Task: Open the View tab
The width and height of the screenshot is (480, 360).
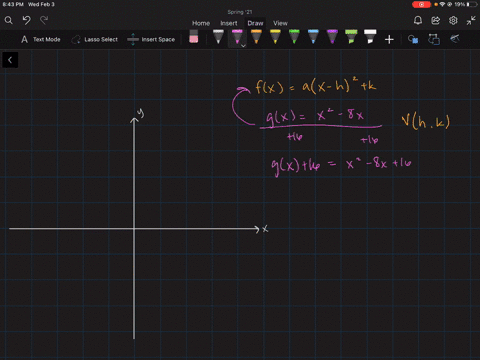Action: (280, 23)
